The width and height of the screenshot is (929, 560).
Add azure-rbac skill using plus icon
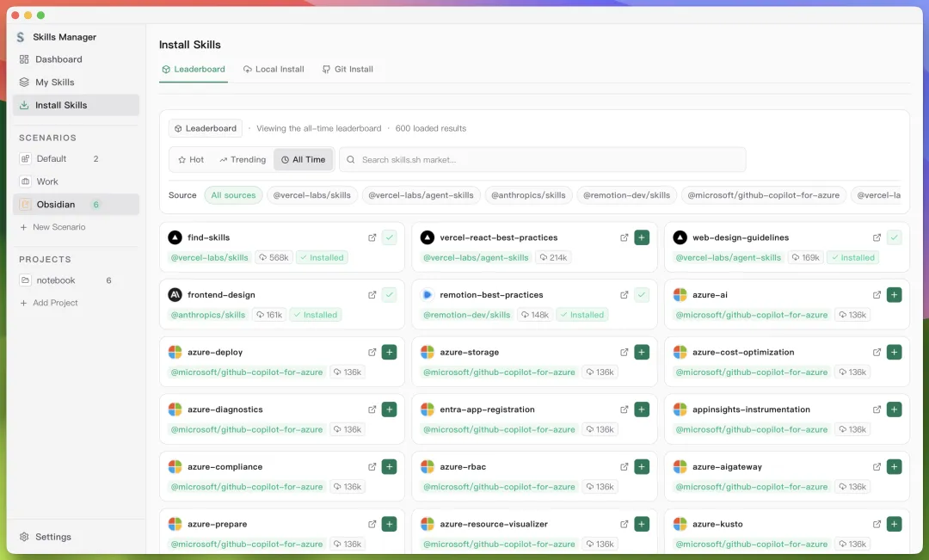(642, 467)
